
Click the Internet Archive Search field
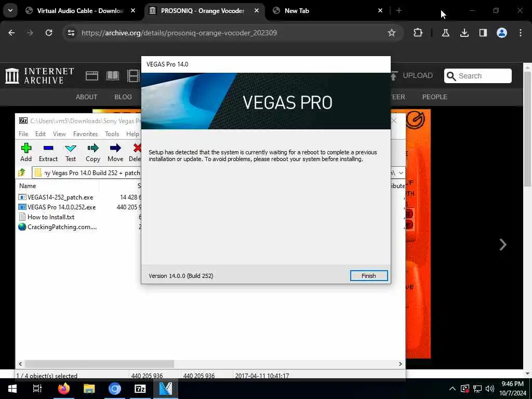(478, 76)
